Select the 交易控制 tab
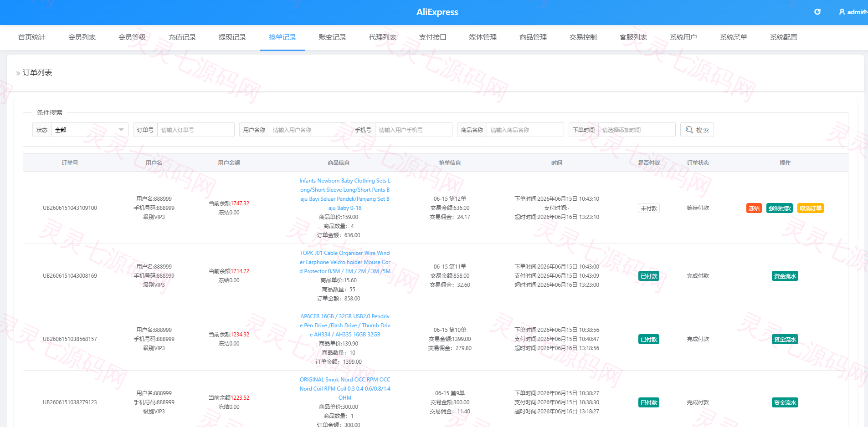Viewport: 868px width, 427px height. tap(583, 37)
